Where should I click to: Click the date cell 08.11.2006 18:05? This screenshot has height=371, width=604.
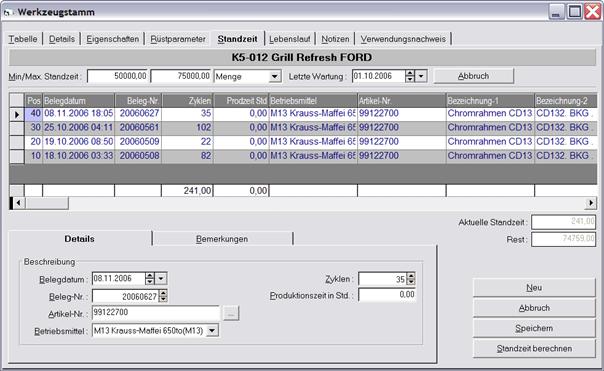(78, 113)
